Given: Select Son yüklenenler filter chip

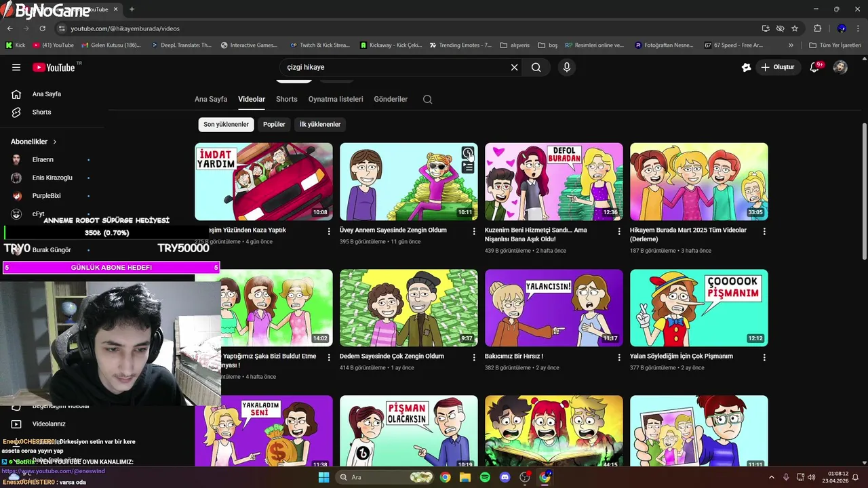Looking at the screenshot, I should coord(226,124).
